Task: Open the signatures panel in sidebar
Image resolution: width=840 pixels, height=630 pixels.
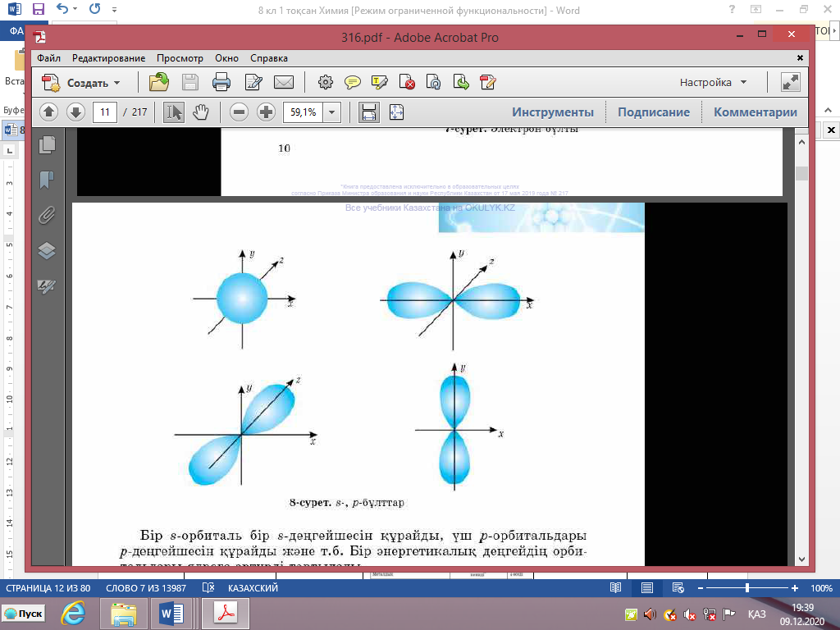Action: pyautogui.click(x=47, y=286)
